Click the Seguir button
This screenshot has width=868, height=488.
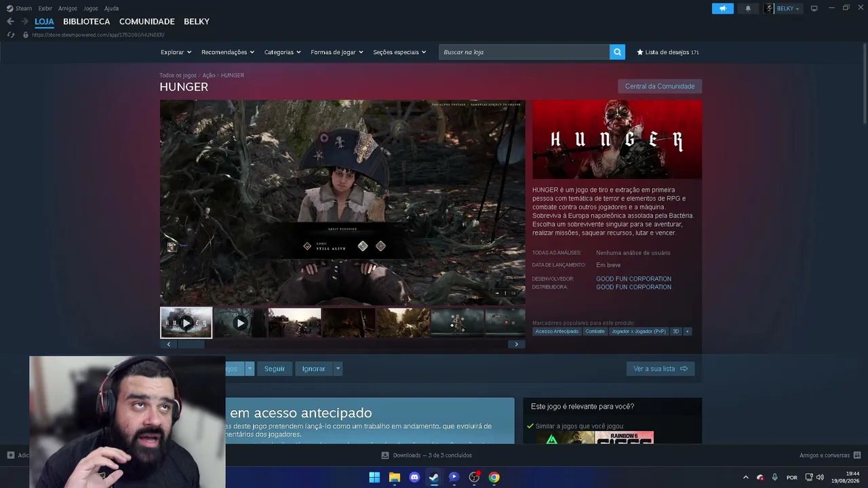pyautogui.click(x=275, y=369)
